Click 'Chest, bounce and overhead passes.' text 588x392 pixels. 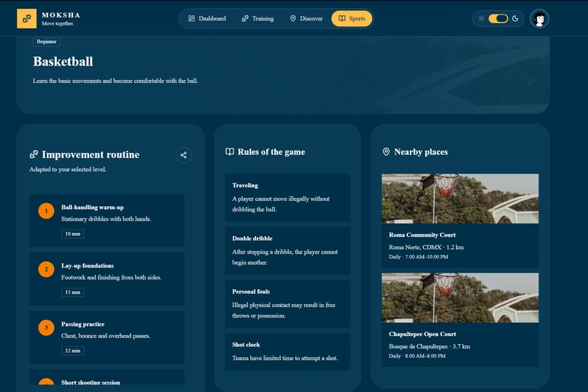point(106,336)
